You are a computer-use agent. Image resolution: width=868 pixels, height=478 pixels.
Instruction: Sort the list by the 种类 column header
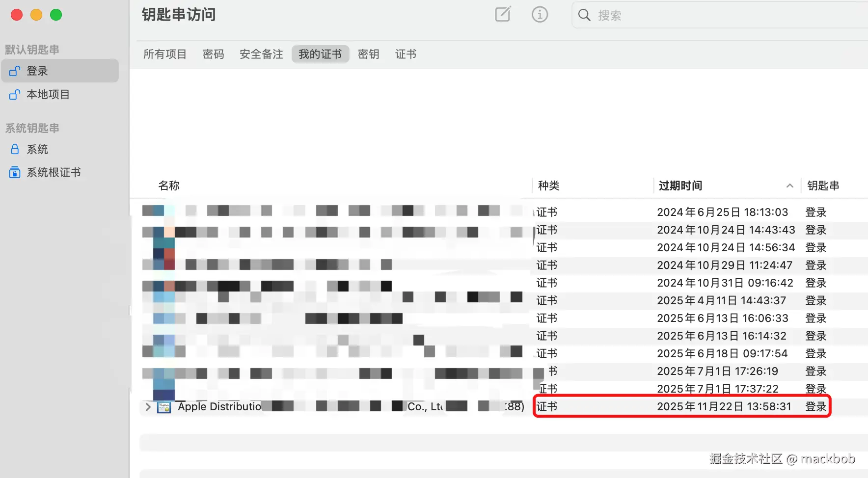click(x=548, y=186)
